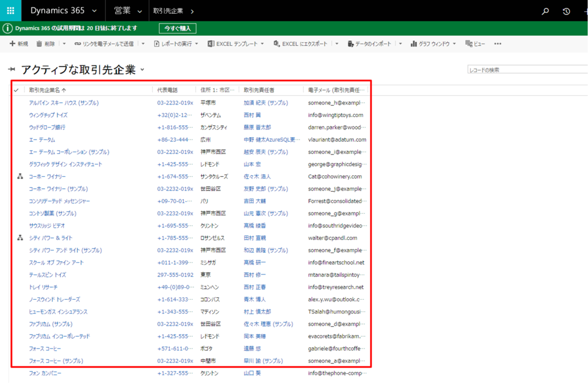
Task: Click hierarchy icon for シティ パワー & ライト row
Action: [x=20, y=238]
